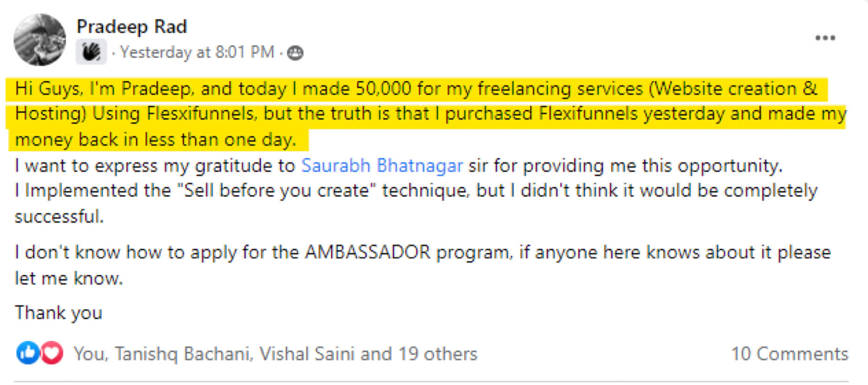Click the waving hand badge icon
868x385 pixels.
click(x=91, y=51)
